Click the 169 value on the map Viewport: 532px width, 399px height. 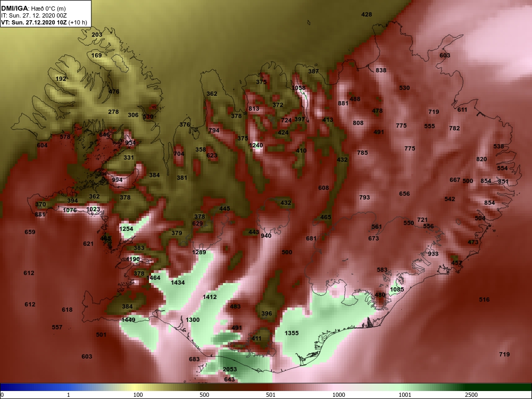coord(96,55)
